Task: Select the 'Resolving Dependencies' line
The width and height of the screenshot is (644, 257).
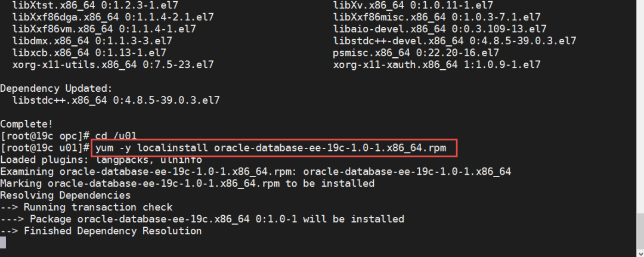Action: (65, 195)
